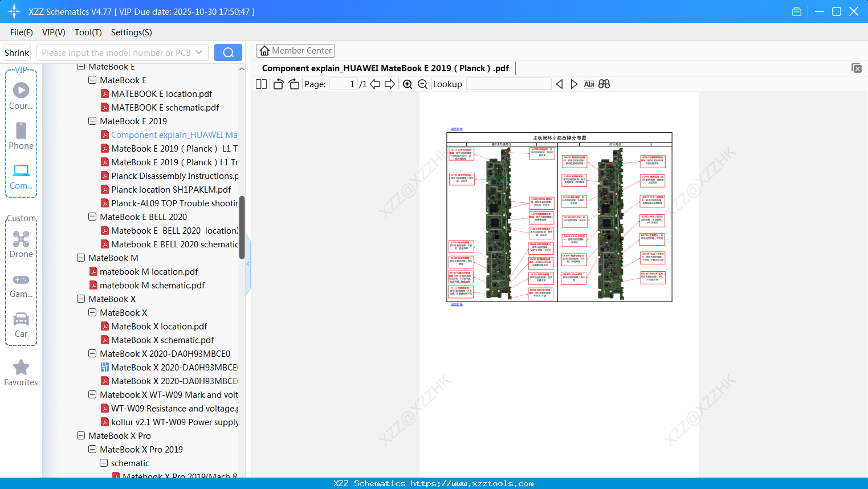Screen dimensions: 868x489
Task: Click the Lookup text field
Action: [508, 84]
